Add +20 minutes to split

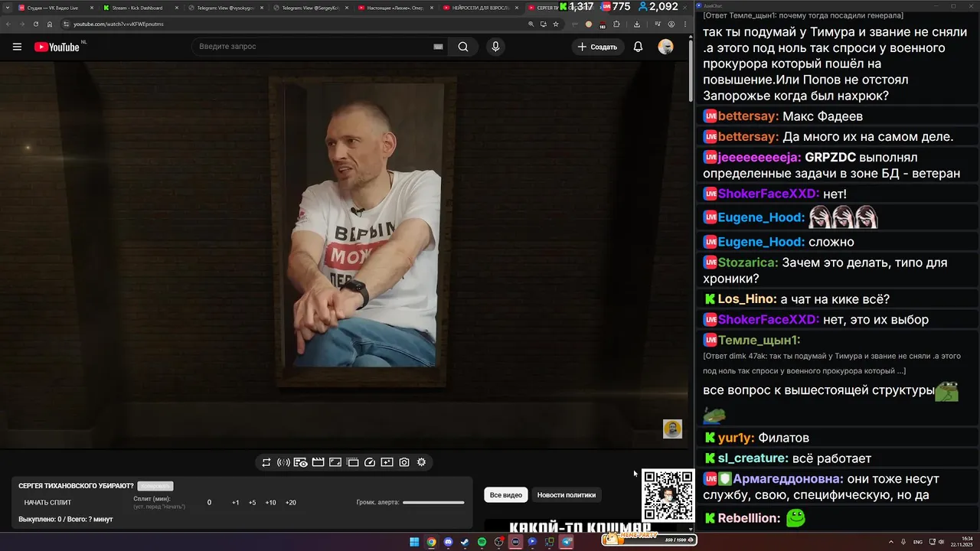coord(290,503)
